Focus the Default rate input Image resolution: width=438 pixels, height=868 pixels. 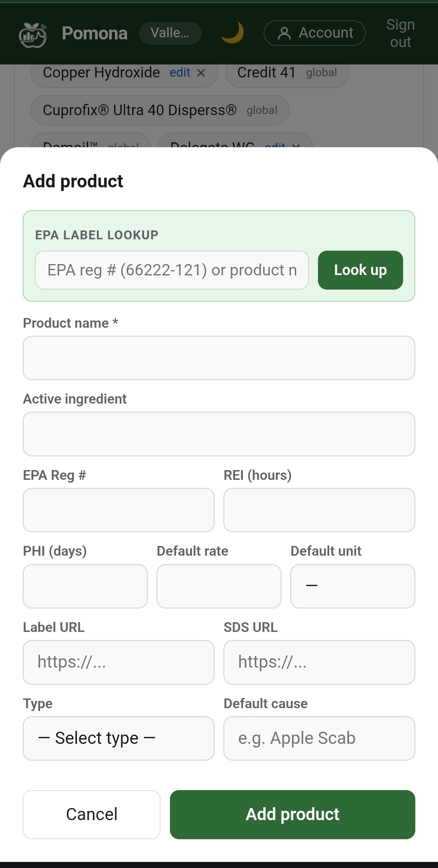(219, 586)
